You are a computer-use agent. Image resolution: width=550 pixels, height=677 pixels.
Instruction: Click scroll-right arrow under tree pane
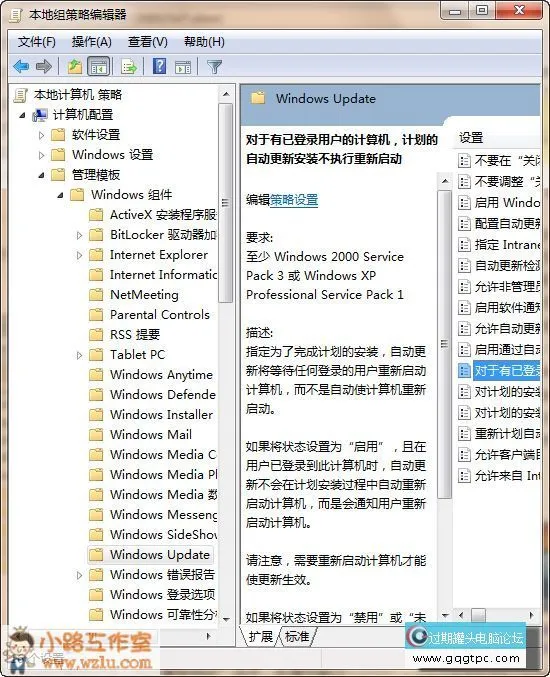pos(209,636)
